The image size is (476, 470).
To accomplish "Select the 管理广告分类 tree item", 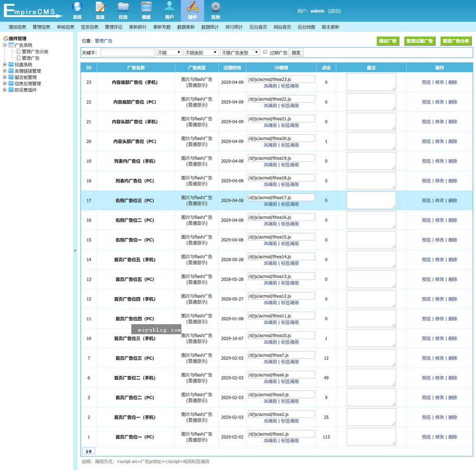I will coord(35,51).
